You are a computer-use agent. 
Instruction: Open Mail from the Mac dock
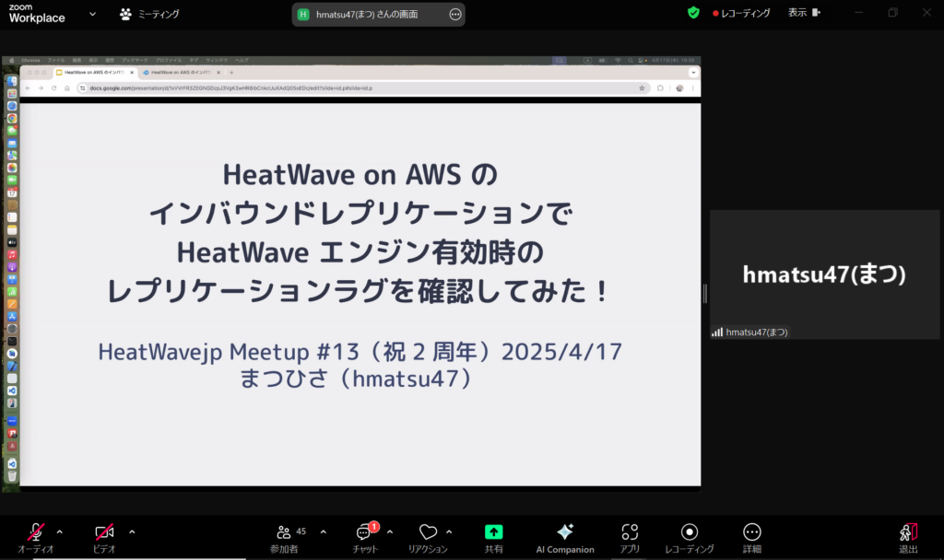(x=11, y=143)
